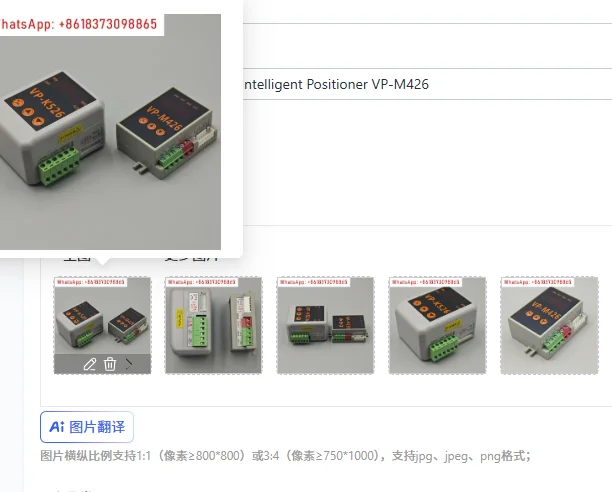Click the title field containing Intelligent Positioner VP-M426
612x492 pixels.
[x=427, y=84]
